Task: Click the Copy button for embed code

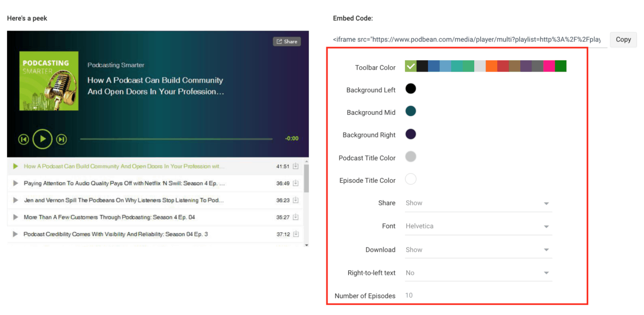Action: tap(623, 39)
